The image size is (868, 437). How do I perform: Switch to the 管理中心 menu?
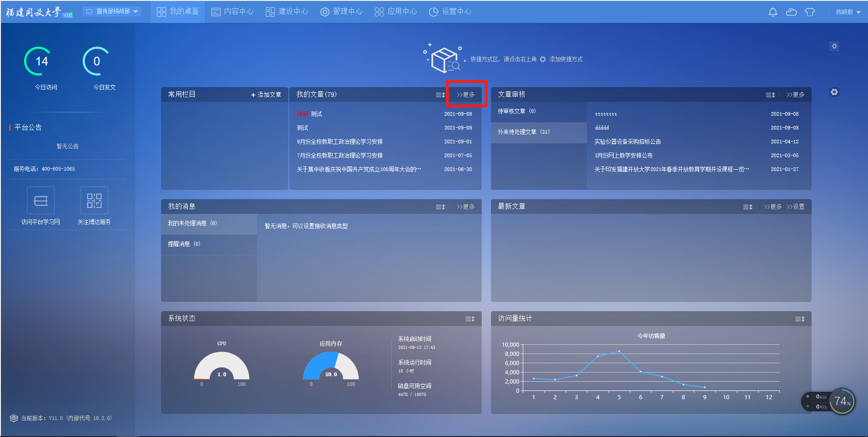pos(341,12)
